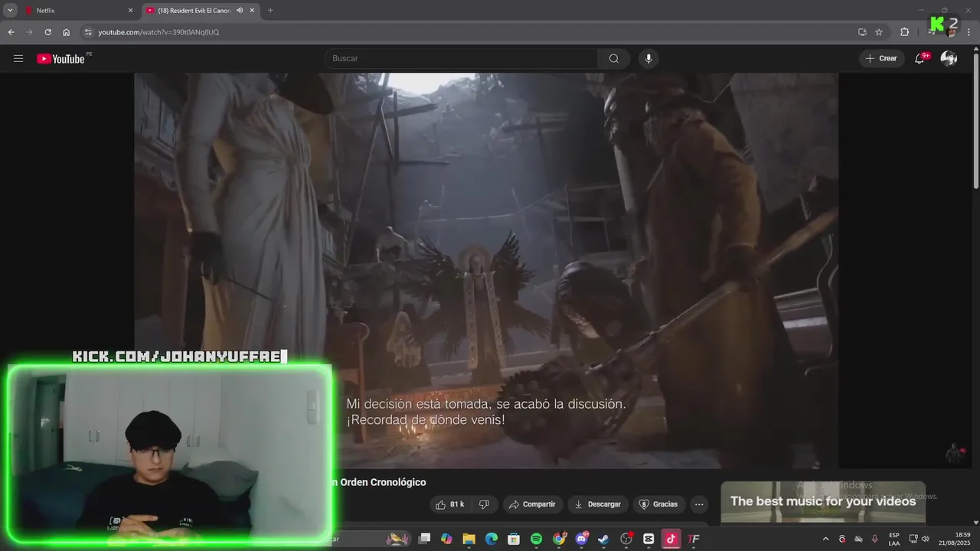Screen dimensions: 980x551
Task: Mute the tab via the speaker icon
Action: click(x=240, y=11)
